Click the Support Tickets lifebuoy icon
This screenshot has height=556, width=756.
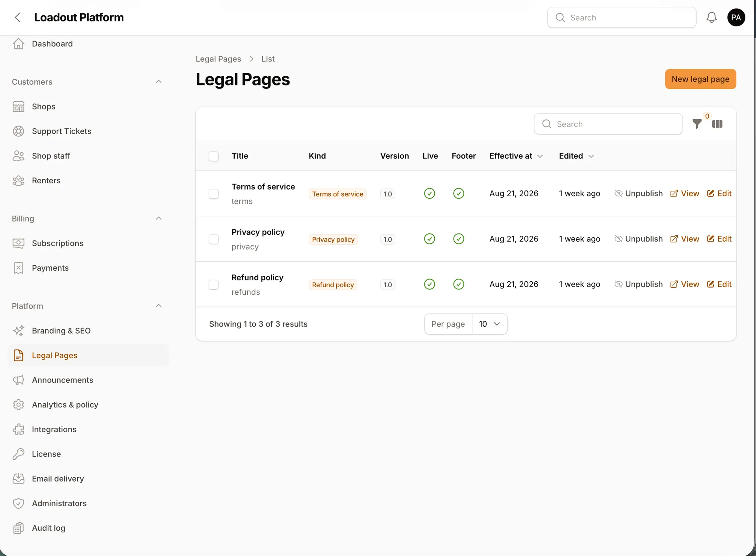coord(19,131)
